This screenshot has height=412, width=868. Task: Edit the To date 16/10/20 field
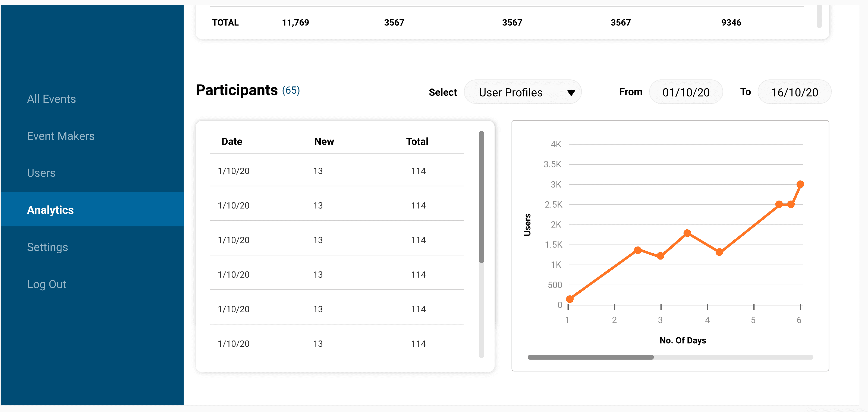(794, 92)
